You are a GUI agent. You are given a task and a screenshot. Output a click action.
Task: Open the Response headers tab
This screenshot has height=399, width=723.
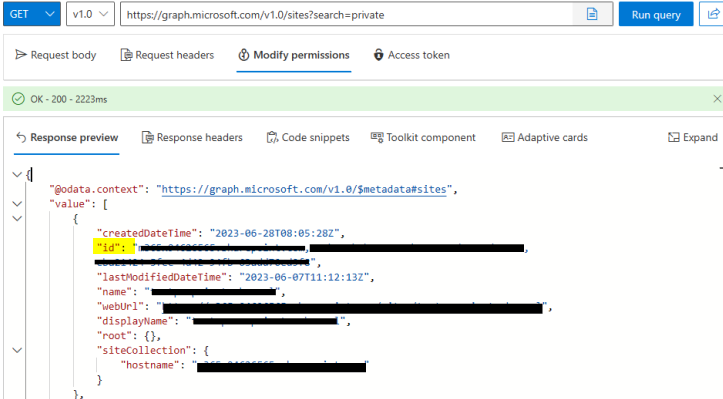[x=192, y=137]
